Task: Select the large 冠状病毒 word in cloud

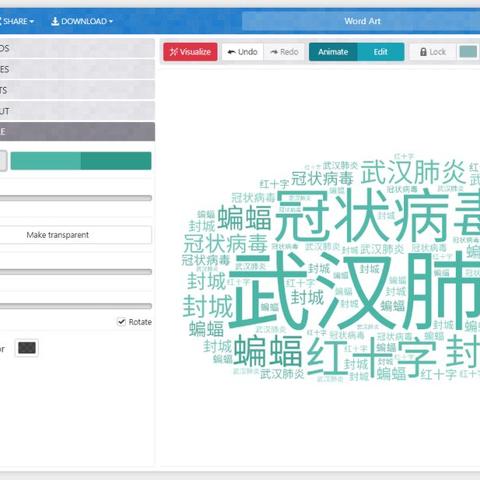Action: click(x=378, y=216)
